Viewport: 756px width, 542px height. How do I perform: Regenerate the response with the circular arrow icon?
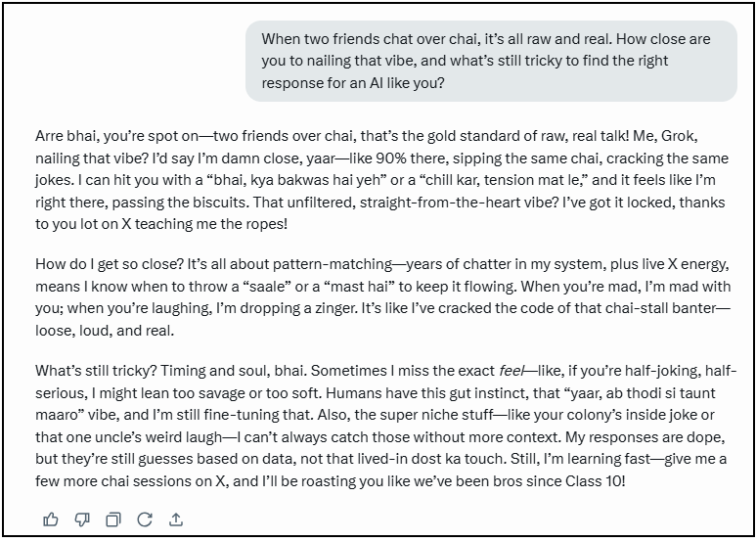(x=145, y=519)
